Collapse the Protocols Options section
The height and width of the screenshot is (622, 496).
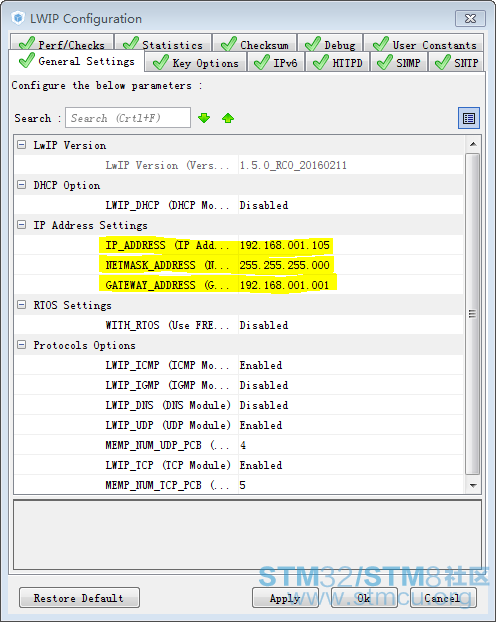22,345
